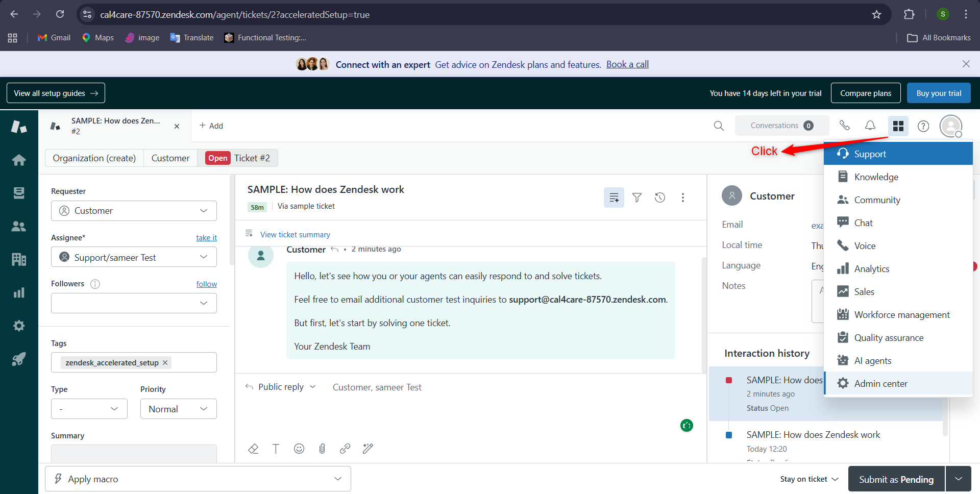The image size is (980, 494).
Task: Select Community in products menu
Action: pos(898,200)
